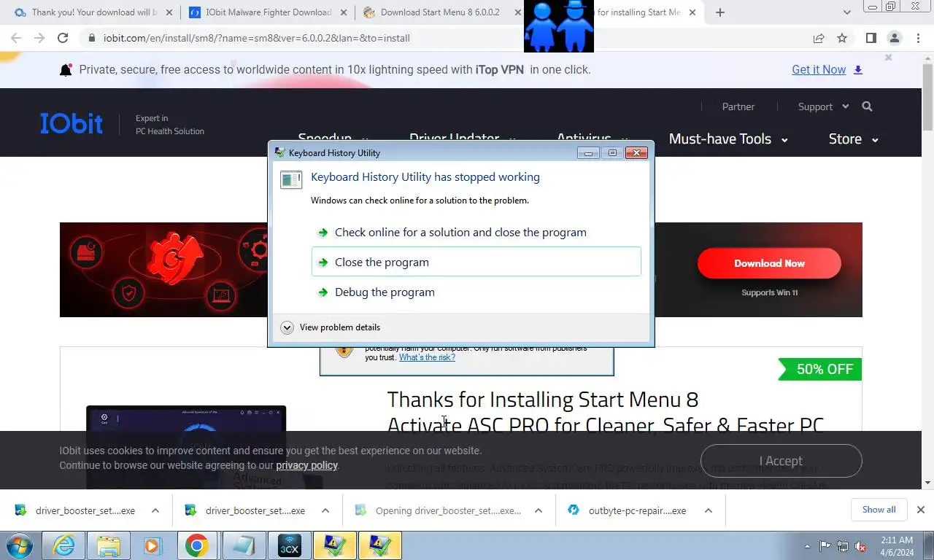Open Chrome's three-dot menu
The width and height of the screenshot is (934, 560).
click(x=917, y=38)
